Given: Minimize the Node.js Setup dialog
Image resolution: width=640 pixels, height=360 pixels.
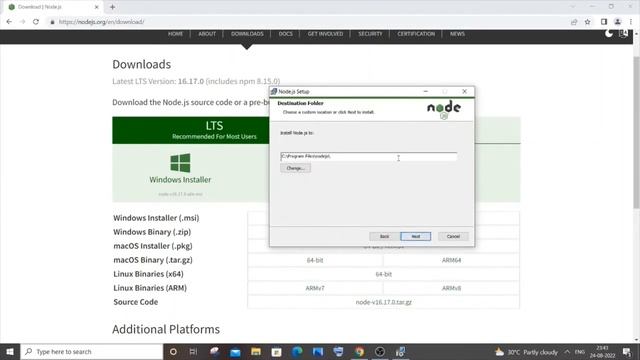Looking at the screenshot, I should pos(426,91).
